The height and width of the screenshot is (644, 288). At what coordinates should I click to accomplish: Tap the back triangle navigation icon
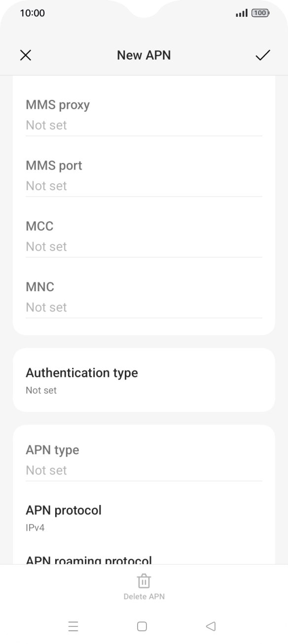(211, 626)
